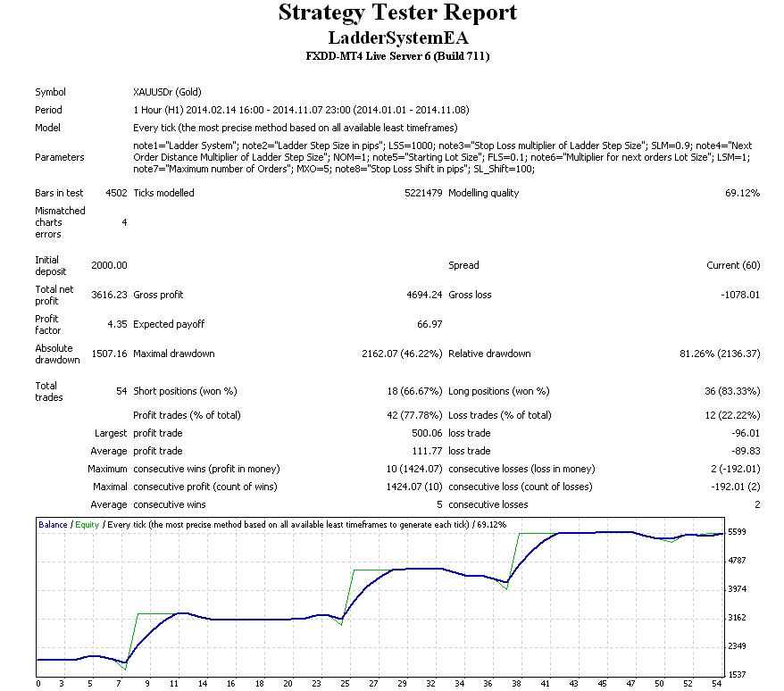The height and width of the screenshot is (691, 784).
Task: Click the Spread Current (60) value
Action: (x=733, y=265)
